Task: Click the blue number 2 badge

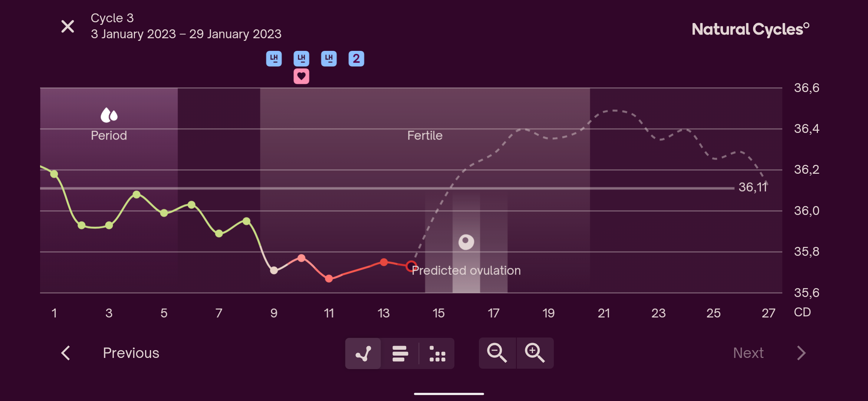Action: 356,59
